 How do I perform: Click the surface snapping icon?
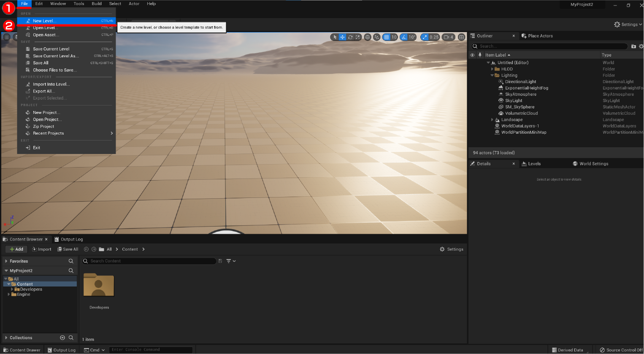[x=377, y=37]
